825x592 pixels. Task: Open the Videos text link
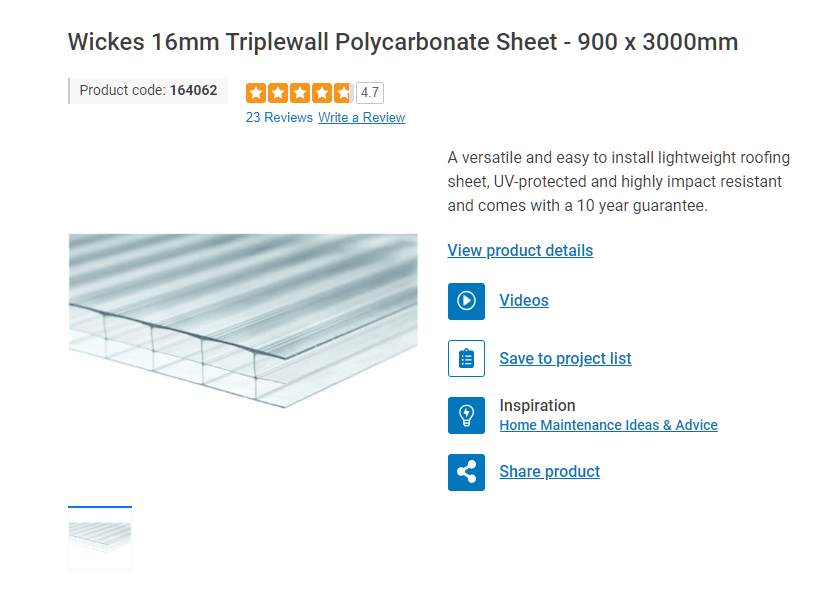pyautogui.click(x=524, y=301)
